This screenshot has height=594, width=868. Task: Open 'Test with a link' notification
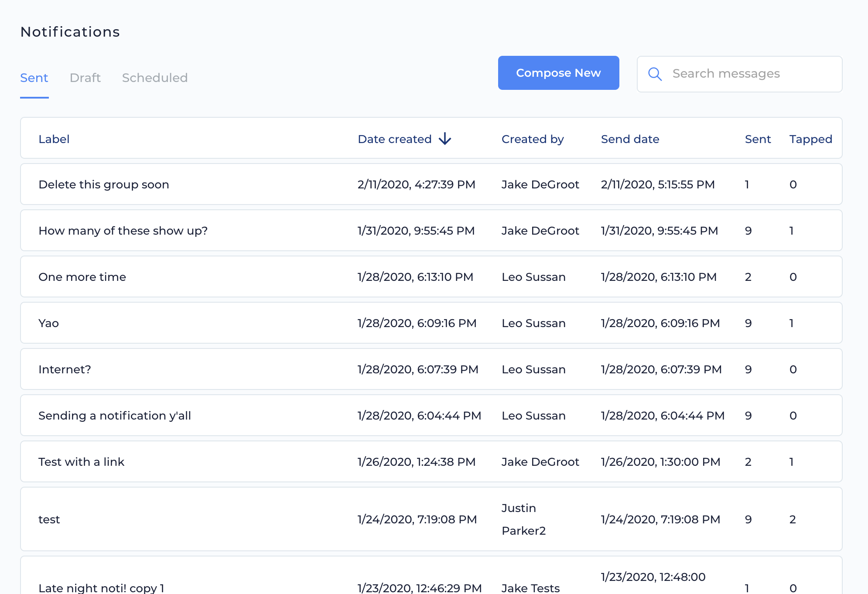(x=81, y=462)
